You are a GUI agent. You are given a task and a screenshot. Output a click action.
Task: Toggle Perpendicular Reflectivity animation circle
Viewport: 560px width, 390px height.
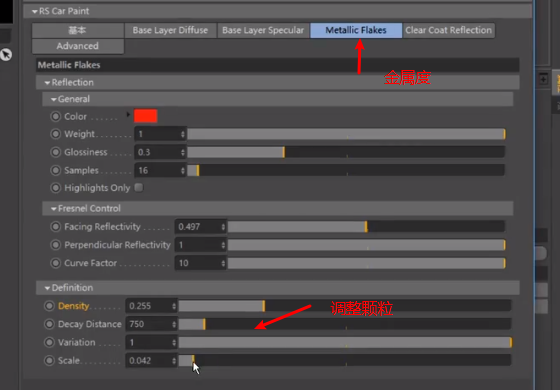(x=55, y=245)
